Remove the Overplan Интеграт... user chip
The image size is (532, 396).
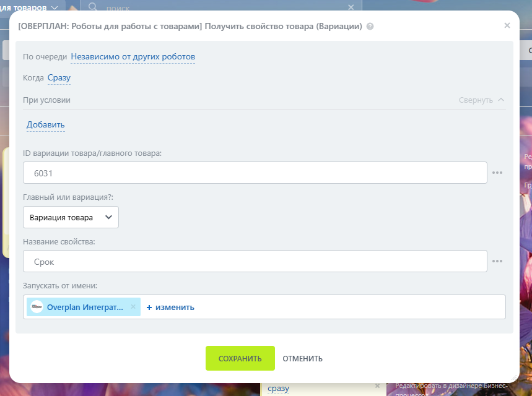pyautogui.click(x=133, y=307)
